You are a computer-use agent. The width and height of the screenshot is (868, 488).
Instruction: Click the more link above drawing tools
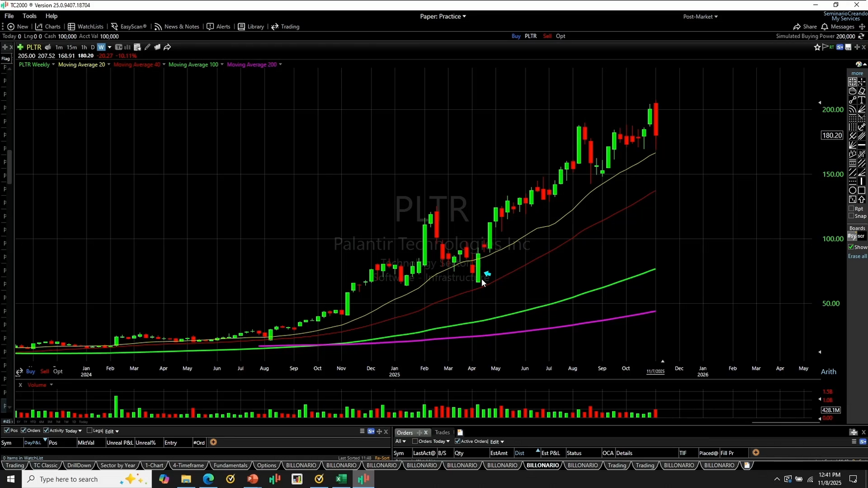click(x=857, y=73)
